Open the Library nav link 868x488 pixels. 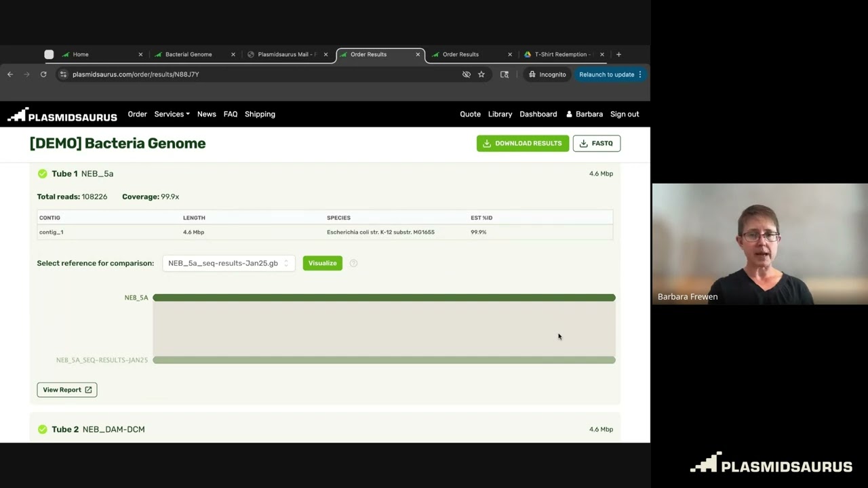point(500,114)
